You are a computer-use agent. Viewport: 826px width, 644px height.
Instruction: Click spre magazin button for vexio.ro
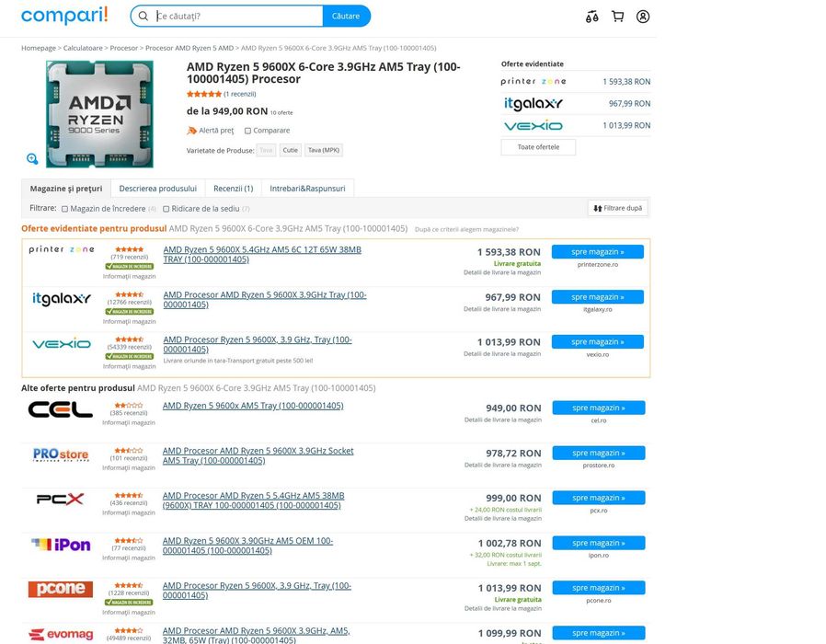click(597, 341)
